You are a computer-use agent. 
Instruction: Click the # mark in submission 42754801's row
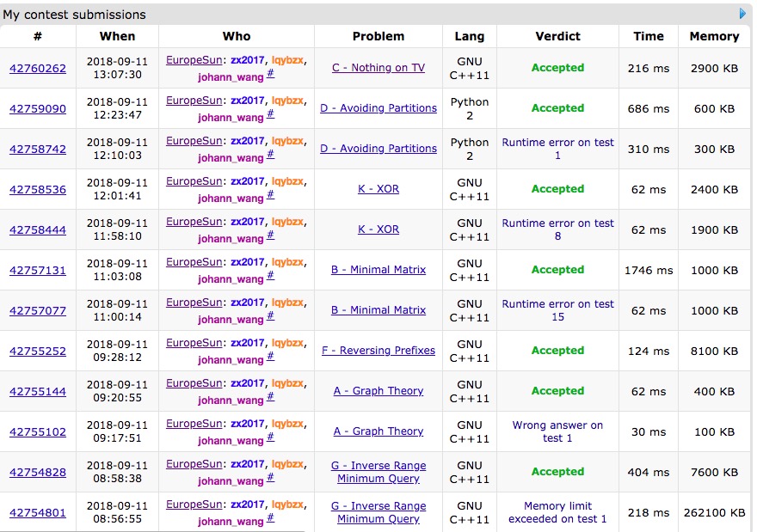pyautogui.click(x=270, y=519)
